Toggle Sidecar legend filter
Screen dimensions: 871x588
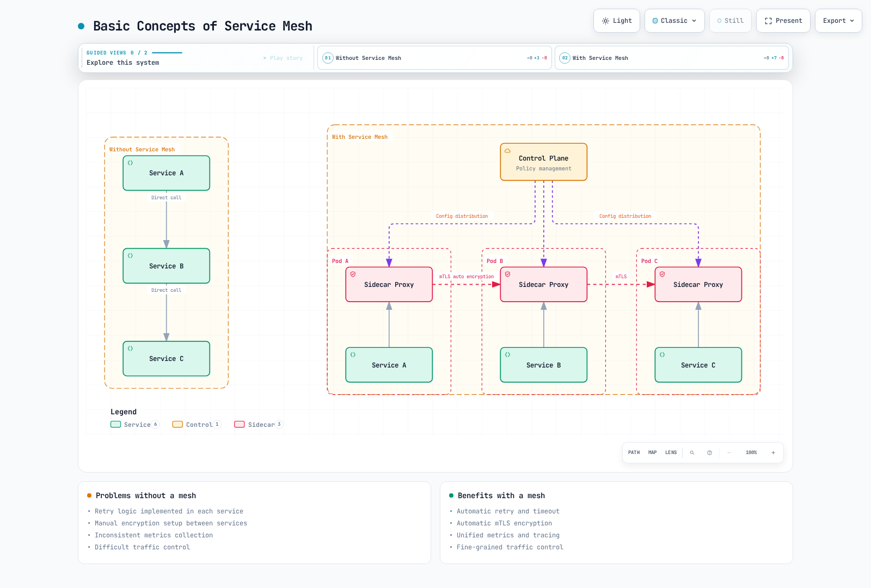(259, 425)
